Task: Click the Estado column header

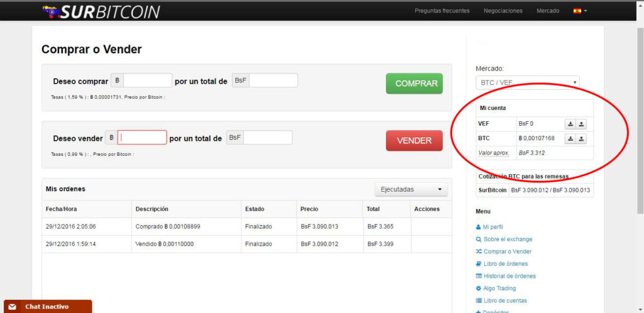Action: point(255,209)
